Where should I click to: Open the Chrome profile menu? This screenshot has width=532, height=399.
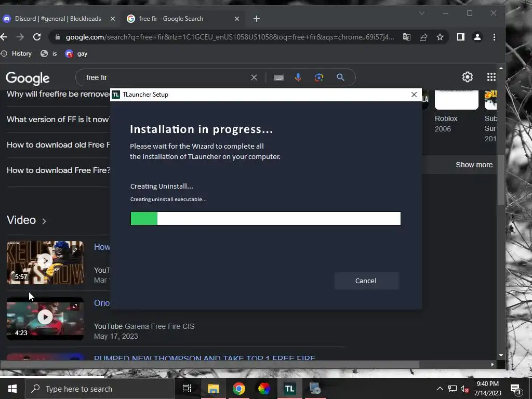click(477, 37)
